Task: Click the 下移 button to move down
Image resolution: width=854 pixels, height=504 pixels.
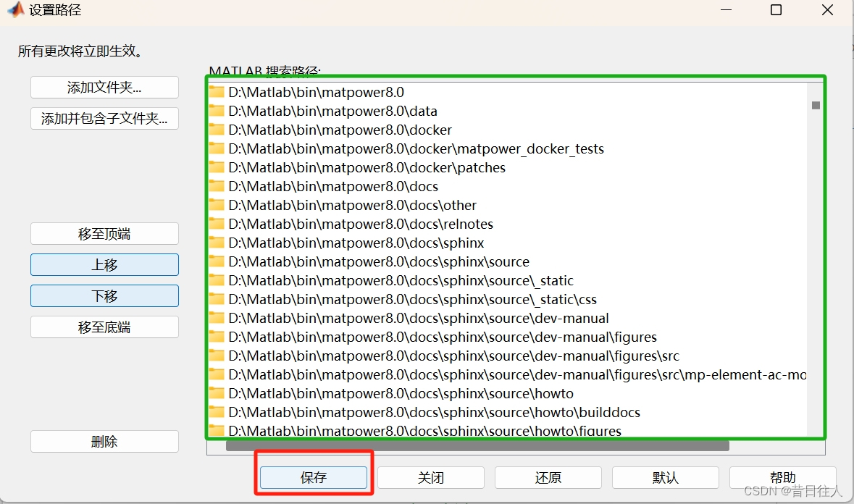Action: pyautogui.click(x=104, y=295)
